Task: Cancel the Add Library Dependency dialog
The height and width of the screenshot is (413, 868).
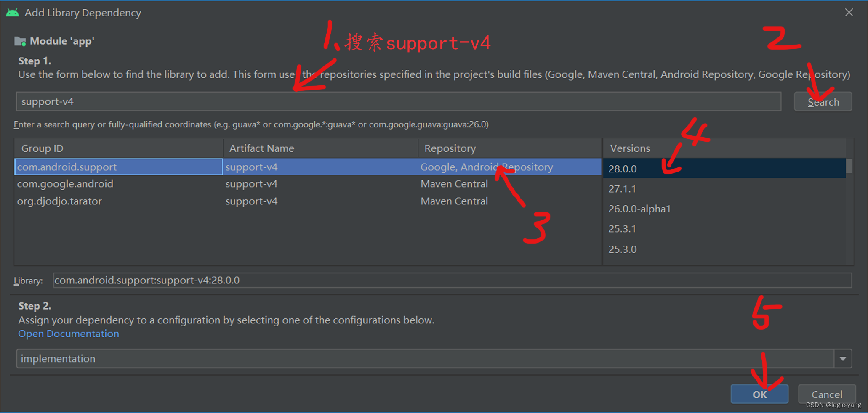Action: pyautogui.click(x=827, y=394)
